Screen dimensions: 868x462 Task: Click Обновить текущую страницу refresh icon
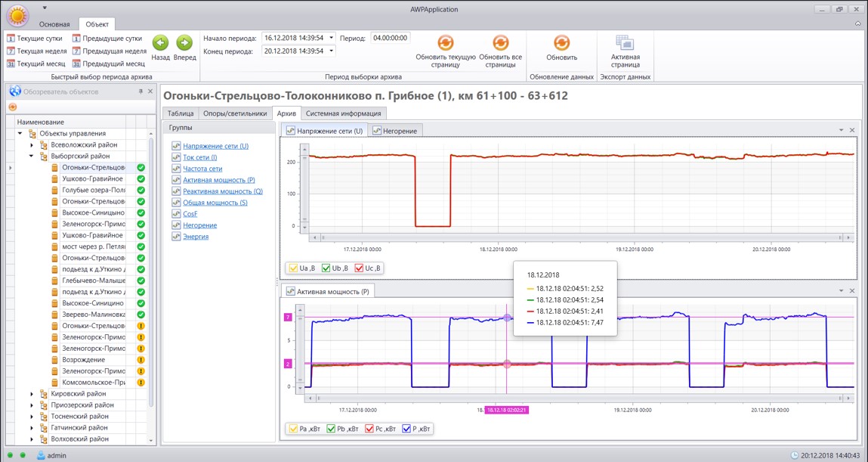(x=445, y=42)
